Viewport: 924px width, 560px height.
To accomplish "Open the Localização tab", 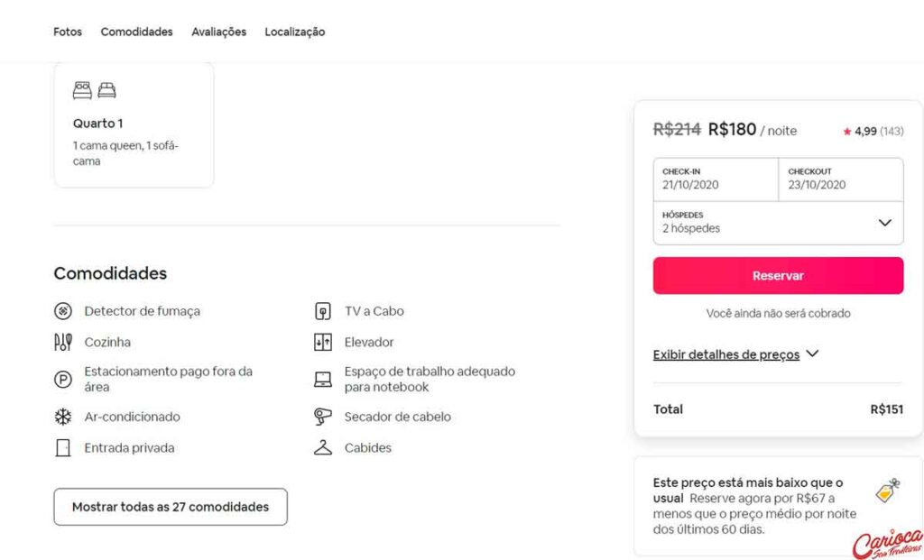I will coord(295,32).
